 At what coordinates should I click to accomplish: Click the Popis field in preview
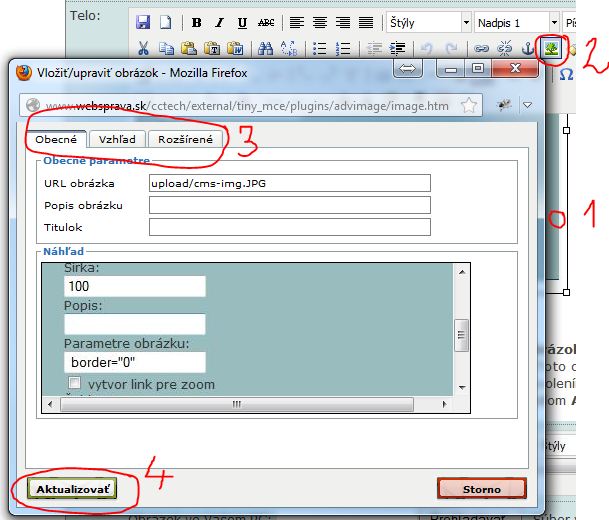pyautogui.click(x=135, y=324)
